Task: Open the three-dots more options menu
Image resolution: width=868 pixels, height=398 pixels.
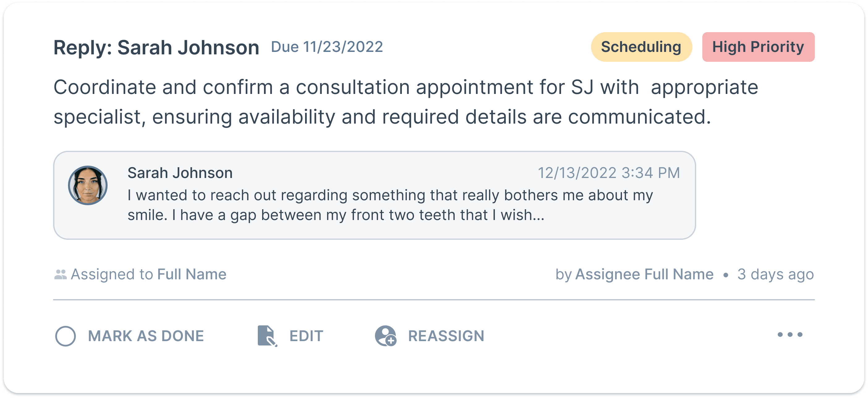Action: [x=790, y=334]
